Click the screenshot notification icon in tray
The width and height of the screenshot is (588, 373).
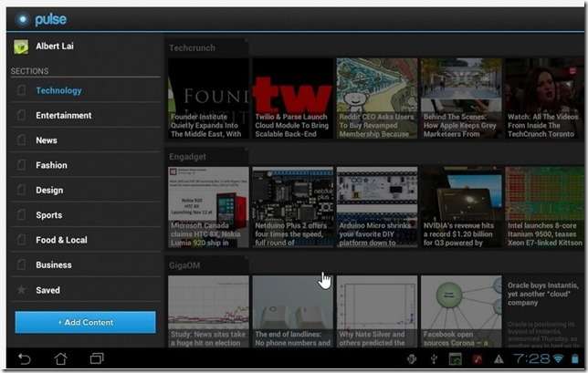coord(456,359)
